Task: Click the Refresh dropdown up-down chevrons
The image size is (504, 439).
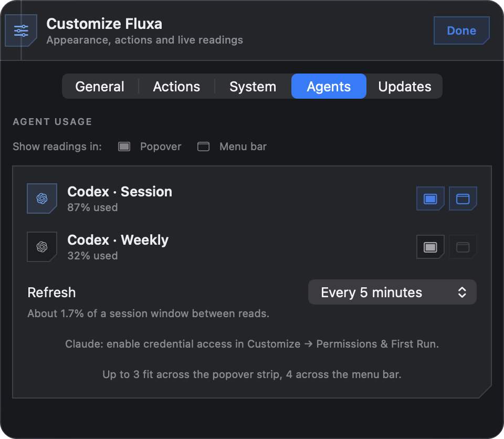Action: (x=462, y=292)
